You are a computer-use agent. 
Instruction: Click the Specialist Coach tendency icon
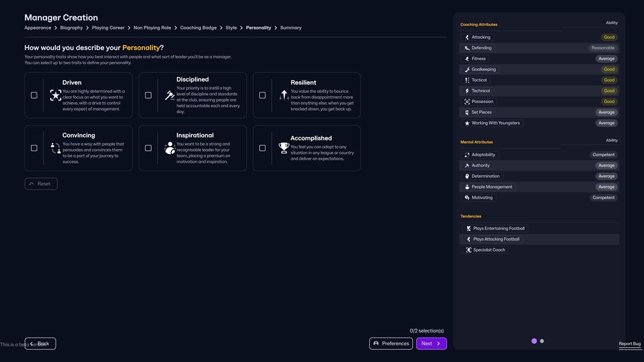[469, 250]
